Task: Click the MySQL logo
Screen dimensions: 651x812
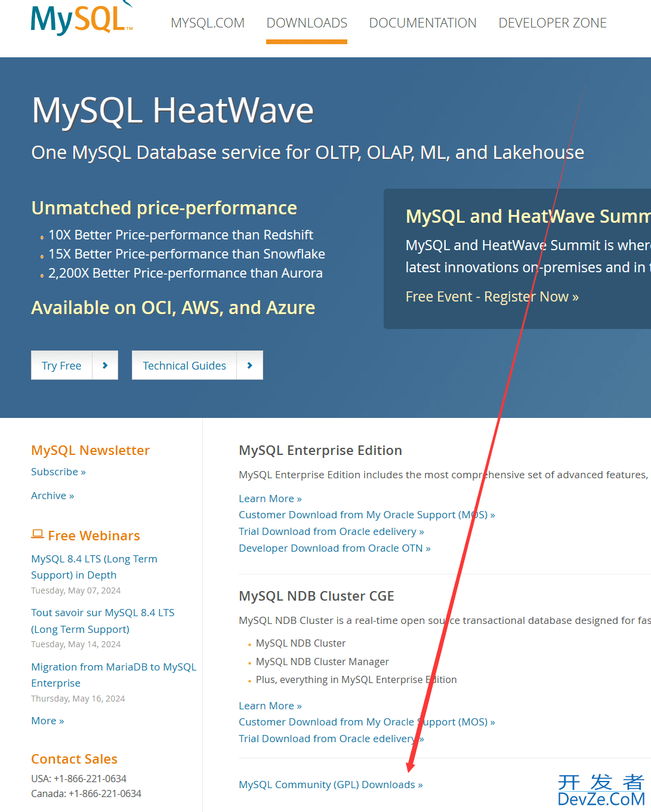Action: pos(82,18)
